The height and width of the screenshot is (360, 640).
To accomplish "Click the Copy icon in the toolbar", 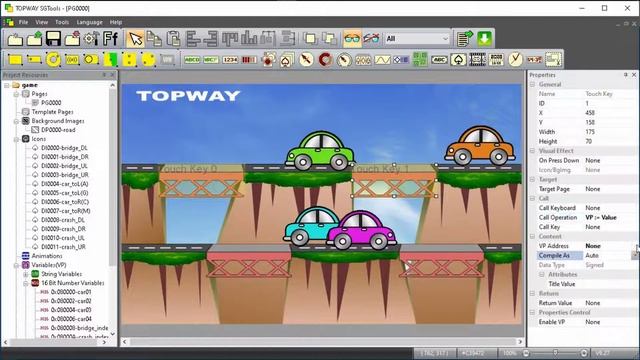I will pos(154,39).
